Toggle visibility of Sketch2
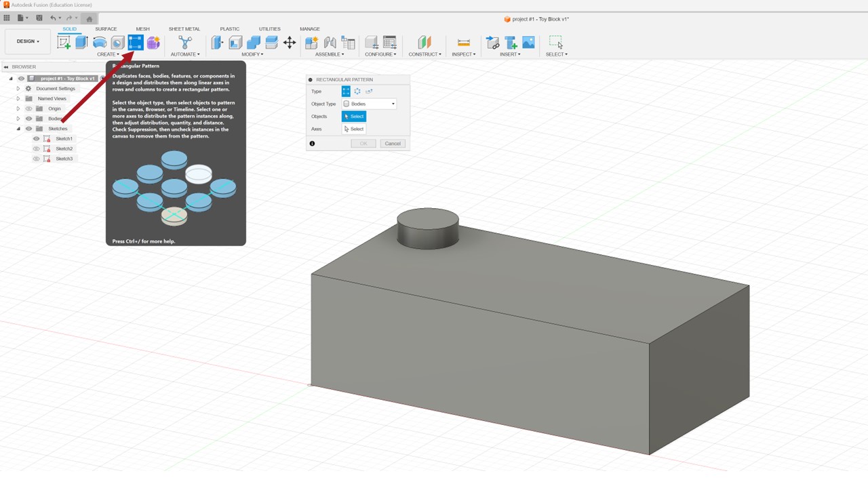The width and height of the screenshot is (868, 488). point(37,148)
